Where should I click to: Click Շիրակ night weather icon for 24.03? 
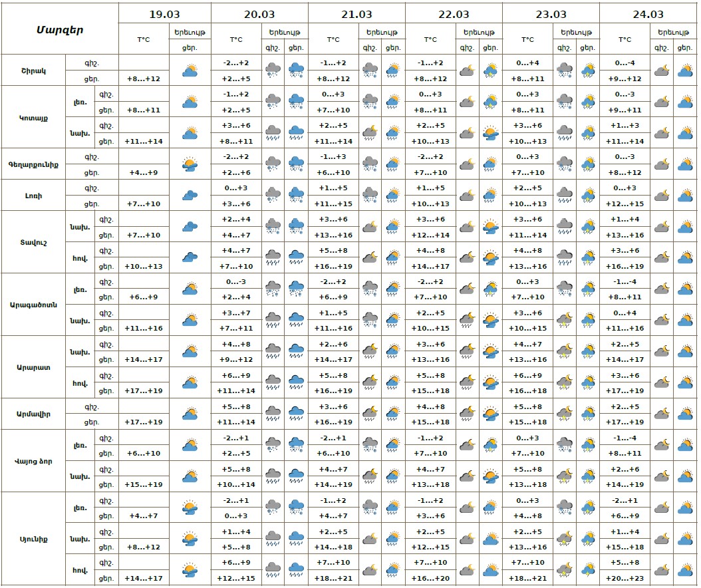click(x=661, y=70)
